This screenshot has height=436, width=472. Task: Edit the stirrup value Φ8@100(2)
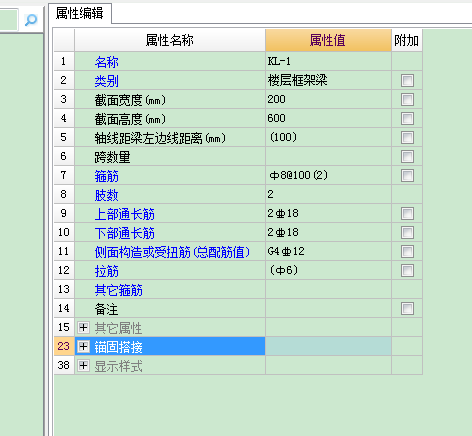pos(328,175)
